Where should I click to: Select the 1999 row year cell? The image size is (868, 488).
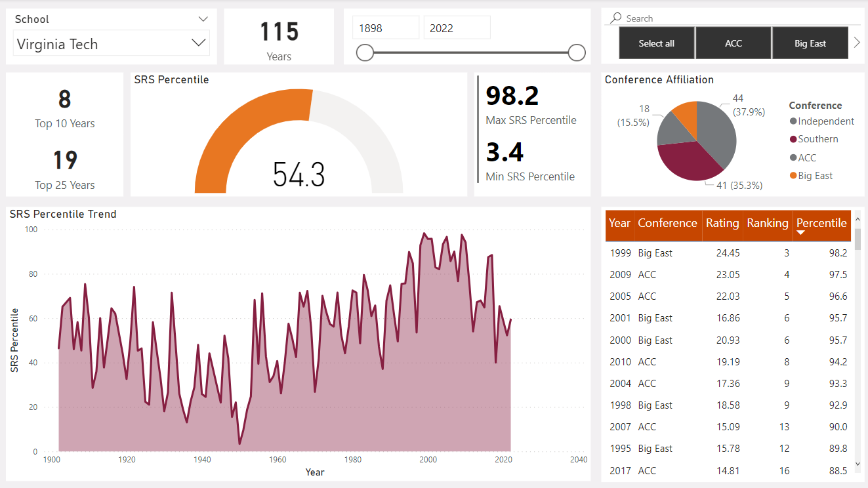pos(620,253)
